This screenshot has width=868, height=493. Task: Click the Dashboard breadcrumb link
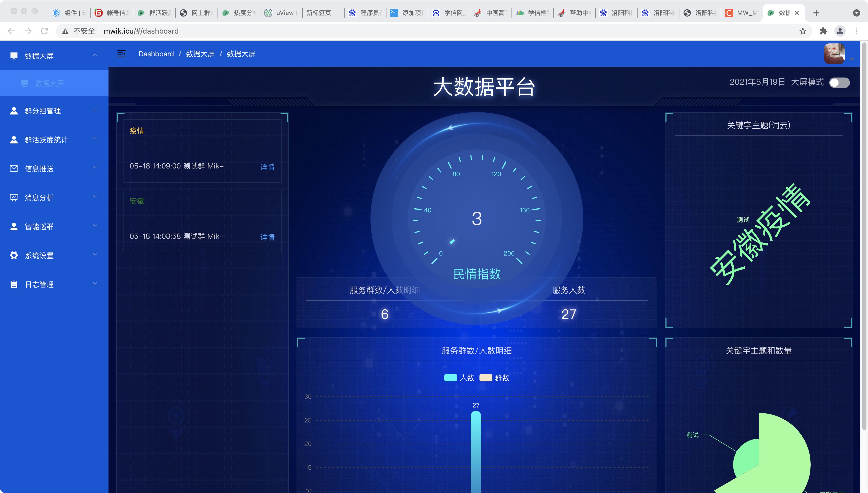click(156, 54)
